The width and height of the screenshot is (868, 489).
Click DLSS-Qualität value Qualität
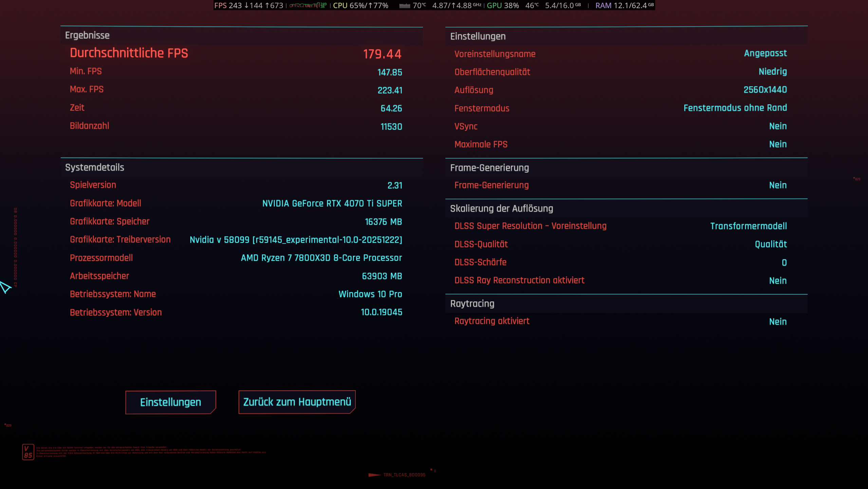pos(771,244)
